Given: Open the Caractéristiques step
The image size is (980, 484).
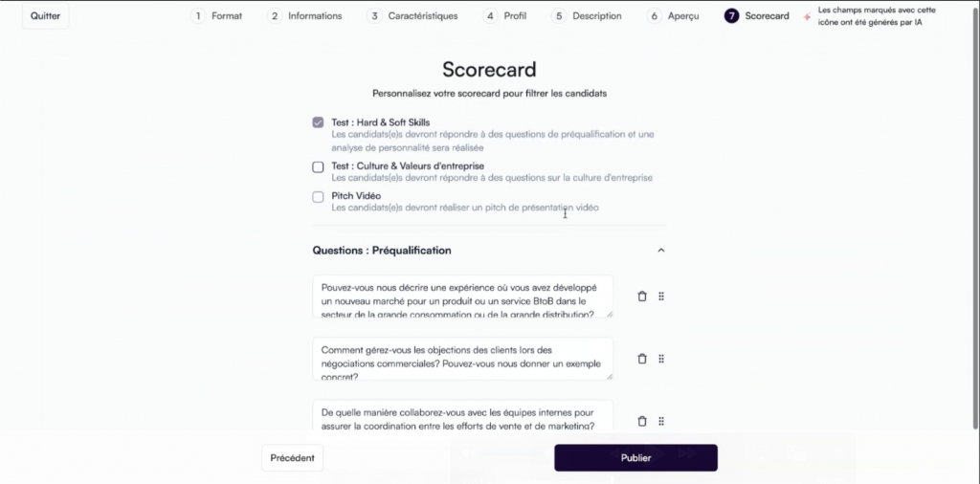Looking at the screenshot, I should coord(412,16).
